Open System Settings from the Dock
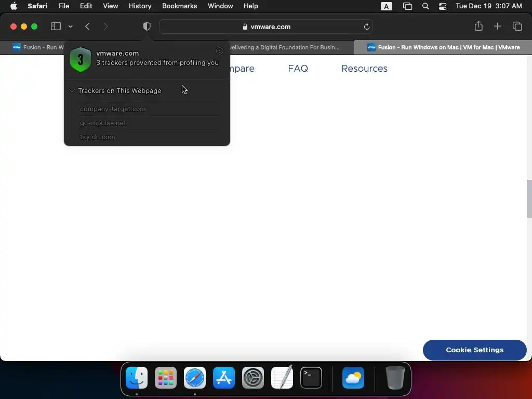The height and width of the screenshot is (399, 532). [253, 378]
